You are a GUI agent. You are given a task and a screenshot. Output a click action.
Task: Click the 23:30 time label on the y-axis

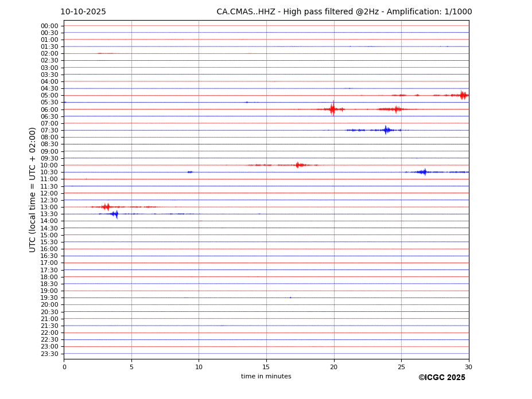point(49,354)
